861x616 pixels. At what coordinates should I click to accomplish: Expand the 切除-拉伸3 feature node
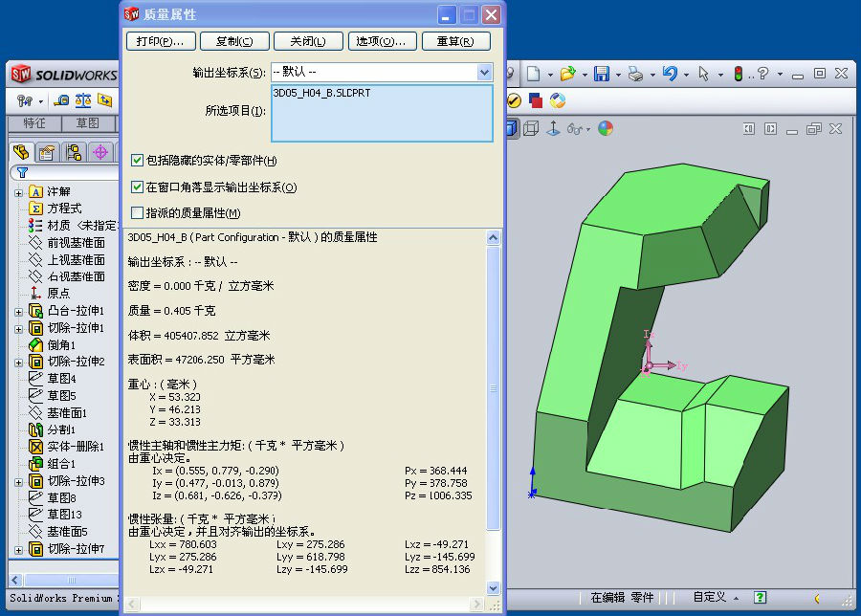(x=18, y=481)
